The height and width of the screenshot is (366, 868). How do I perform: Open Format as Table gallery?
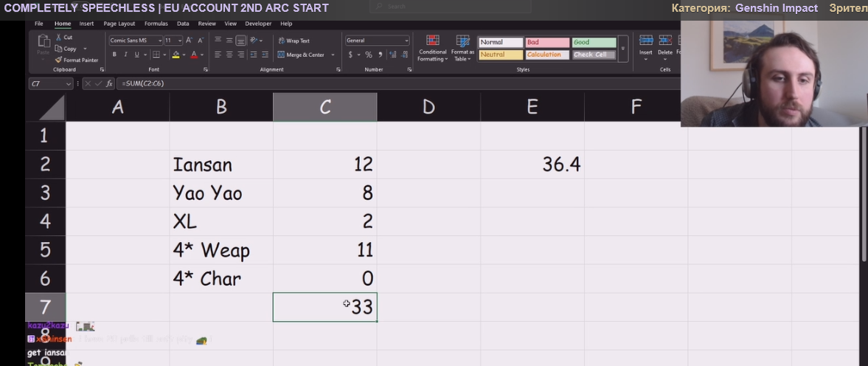(x=463, y=48)
